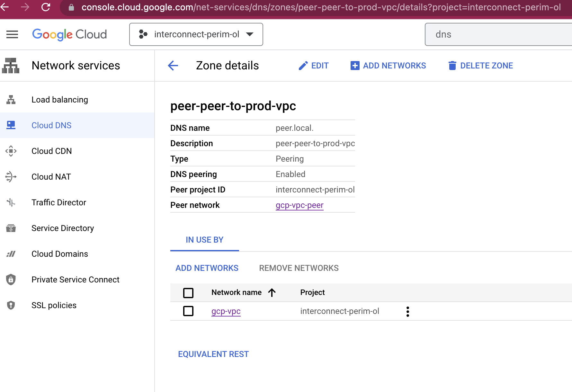The width and height of the screenshot is (572, 392).
Task: Click EQUIVALENT REST button
Action: pos(213,354)
